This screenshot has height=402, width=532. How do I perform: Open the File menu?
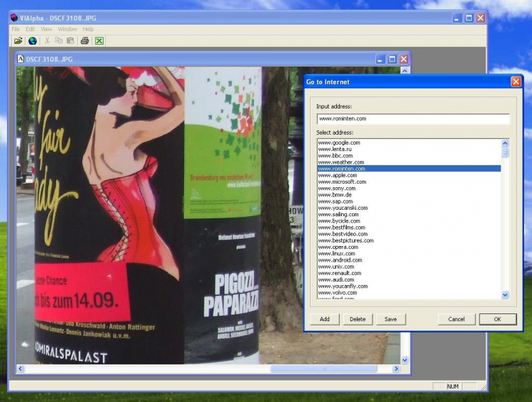[16, 29]
